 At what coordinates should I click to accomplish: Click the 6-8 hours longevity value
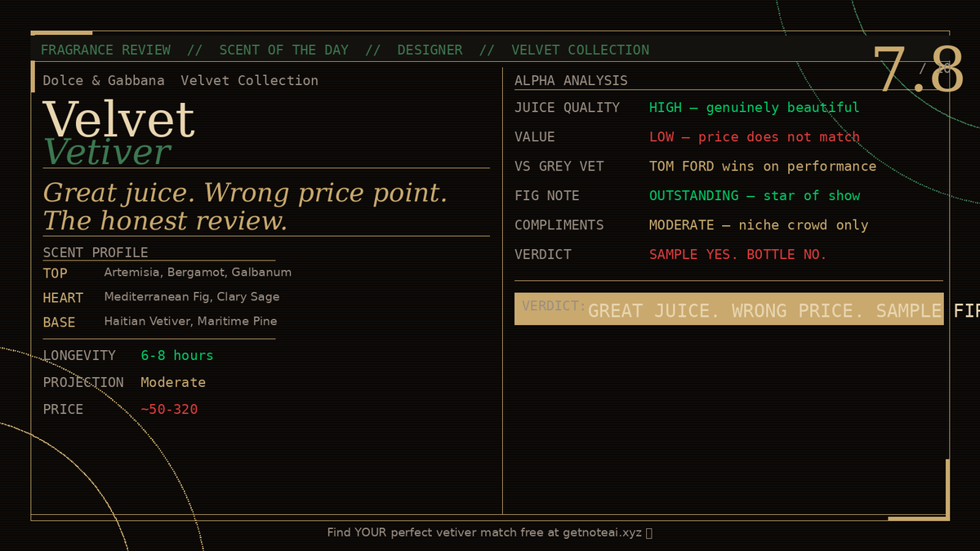pyautogui.click(x=176, y=355)
